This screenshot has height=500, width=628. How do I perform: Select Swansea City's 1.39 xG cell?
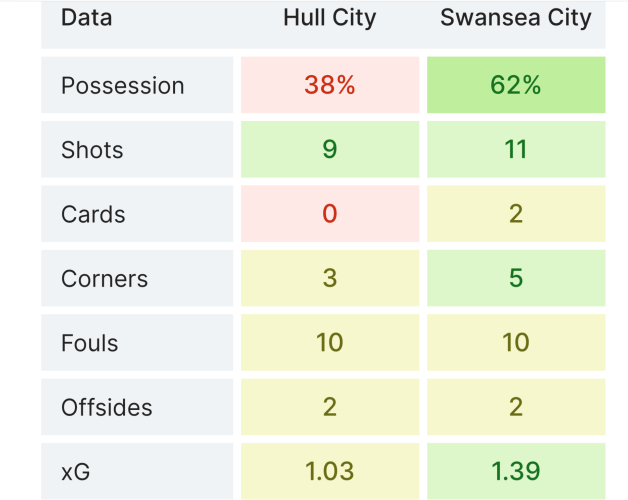click(x=516, y=471)
